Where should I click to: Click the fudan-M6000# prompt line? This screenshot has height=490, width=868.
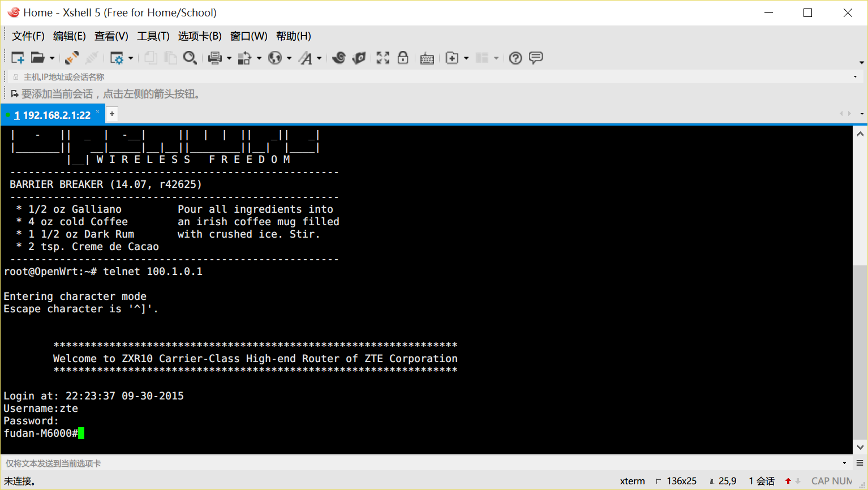tap(41, 433)
